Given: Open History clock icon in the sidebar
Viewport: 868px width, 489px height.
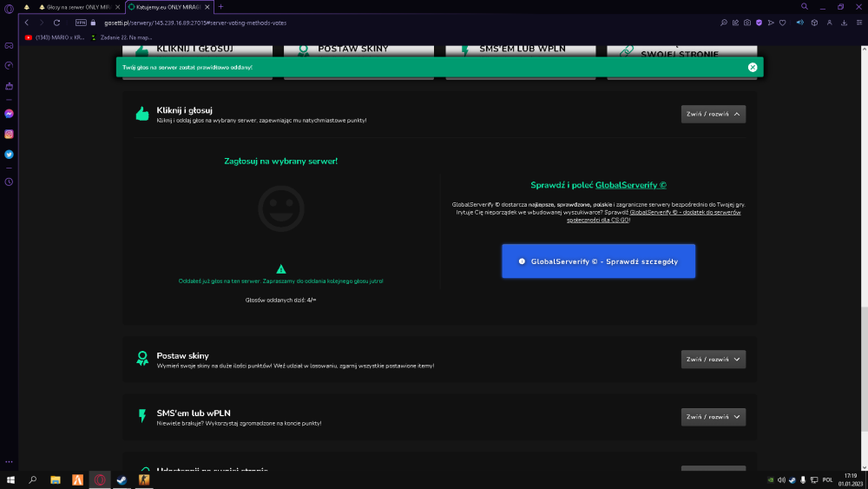Looking at the screenshot, I should click(9, 182).
